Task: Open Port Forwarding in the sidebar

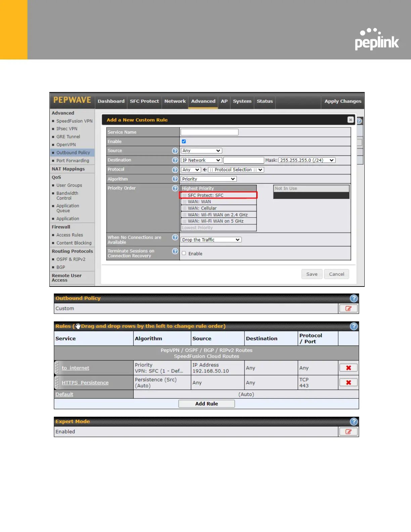Action: (x=73, y=161)
